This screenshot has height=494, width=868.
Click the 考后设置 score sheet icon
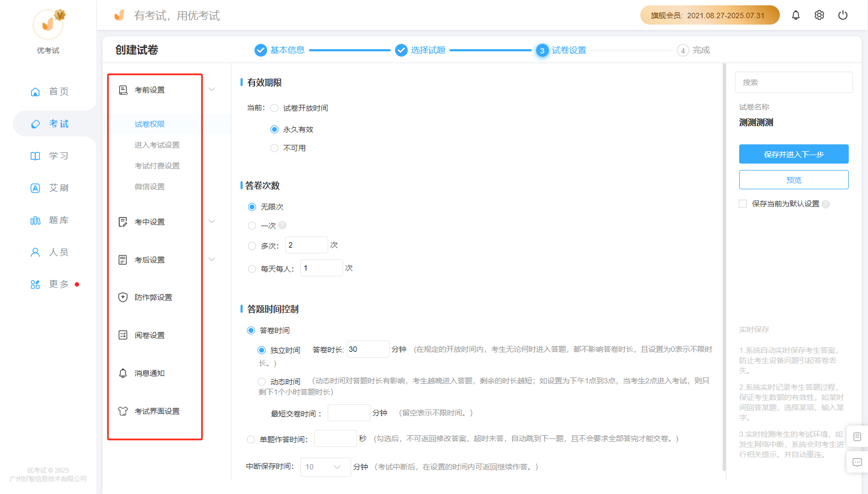pyautogui.click(x=123, y=260)
